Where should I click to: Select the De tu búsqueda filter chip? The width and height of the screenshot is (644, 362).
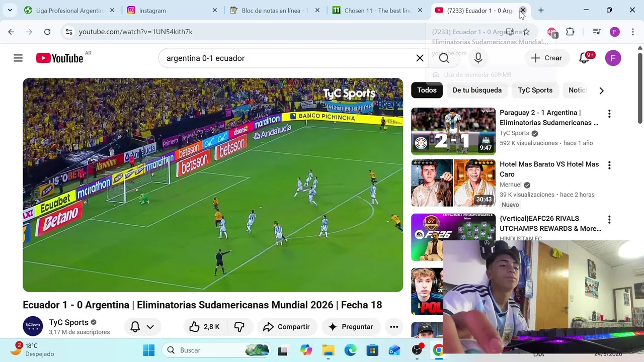pos(477,90)
